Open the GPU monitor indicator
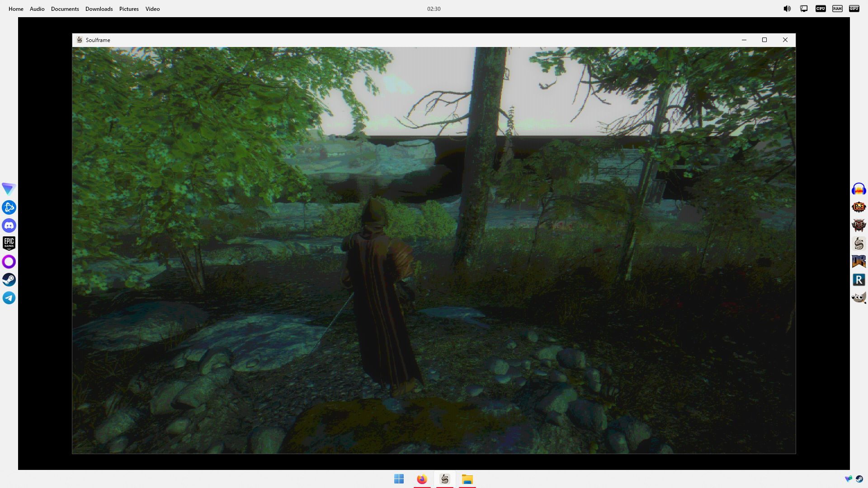 tap(854, 9)
